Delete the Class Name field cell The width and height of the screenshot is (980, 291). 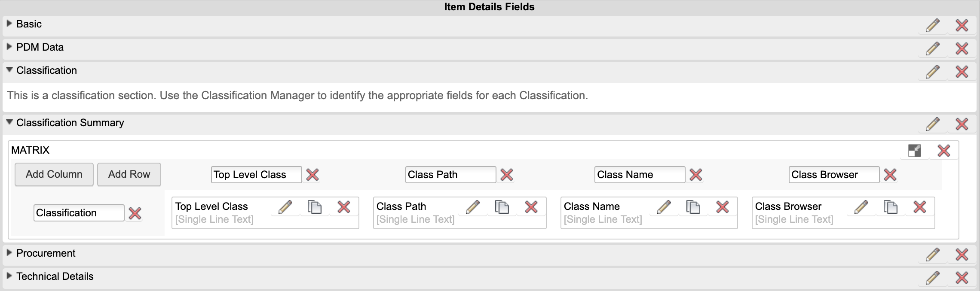(x=722, y=207)
